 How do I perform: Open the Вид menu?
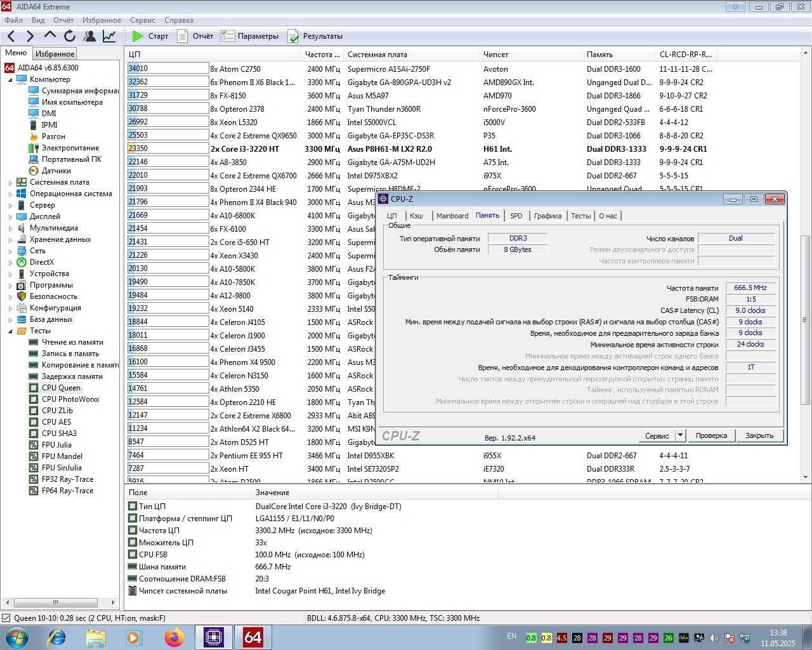coord(38,20)
